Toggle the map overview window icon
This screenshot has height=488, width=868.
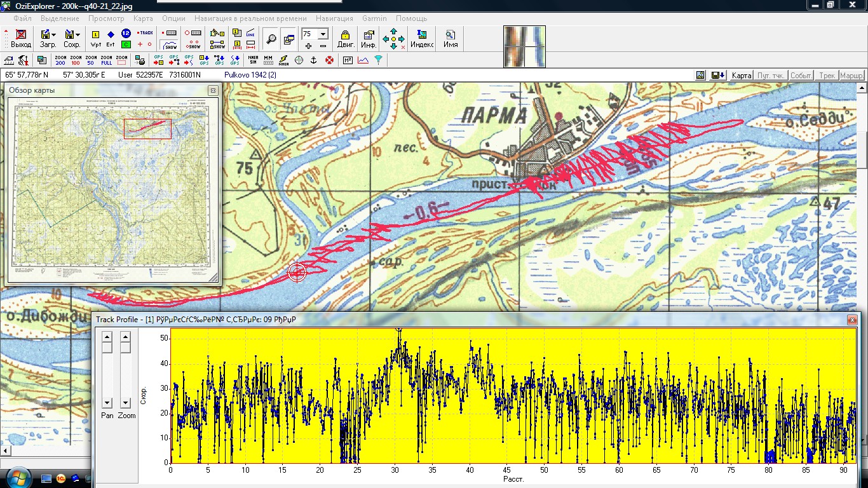(x=289, y=39)
